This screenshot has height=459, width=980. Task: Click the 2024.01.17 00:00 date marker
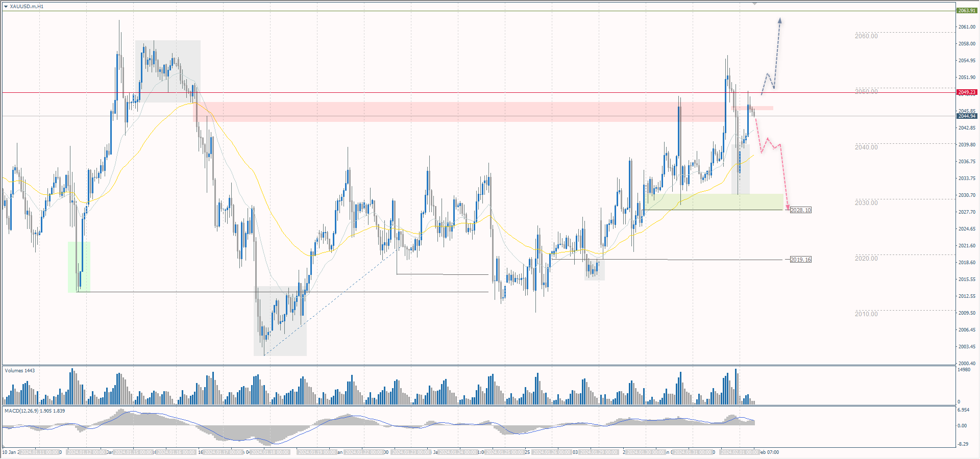click(224, 452)
